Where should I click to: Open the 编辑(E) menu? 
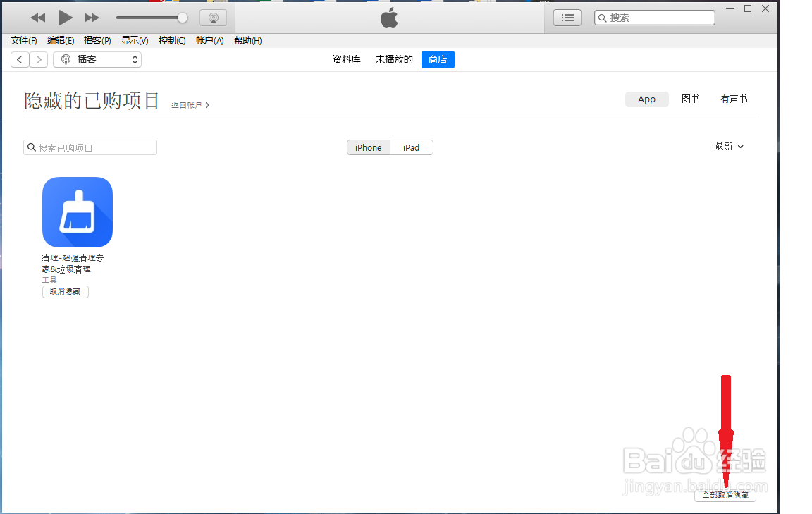[x=61, y=40]
